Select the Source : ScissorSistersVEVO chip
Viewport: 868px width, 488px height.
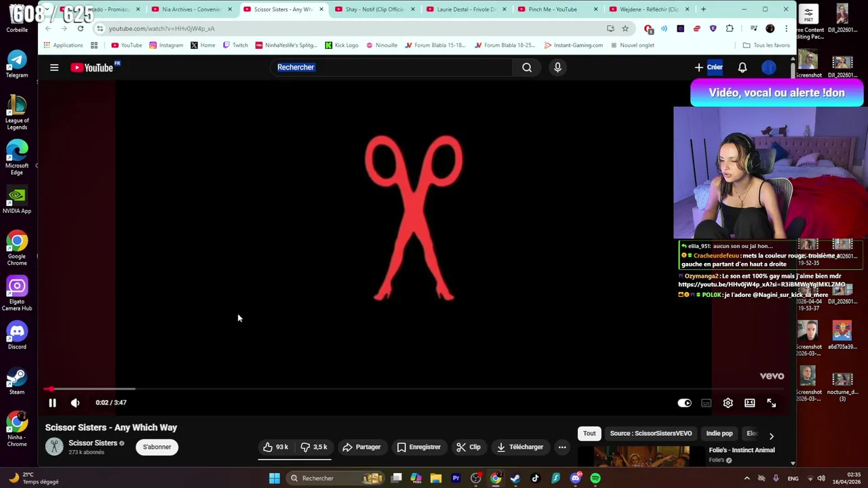pyautogui.click(x=651, y=433)
